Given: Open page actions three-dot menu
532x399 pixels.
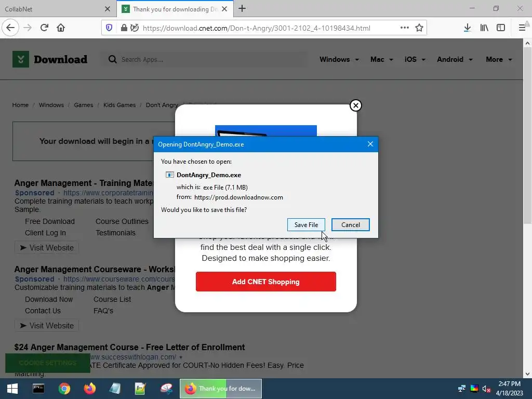Looking at the screenshot, I should [404, 28].
